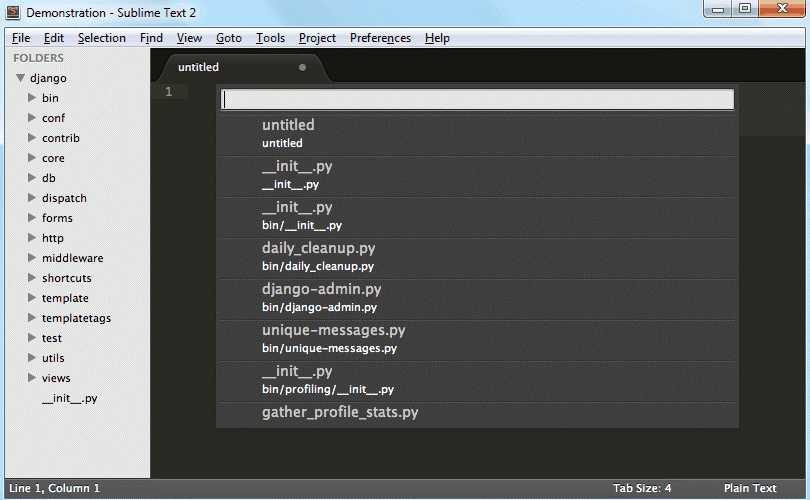Click line number 1 in gutter
810x500 pixels.
168,92
